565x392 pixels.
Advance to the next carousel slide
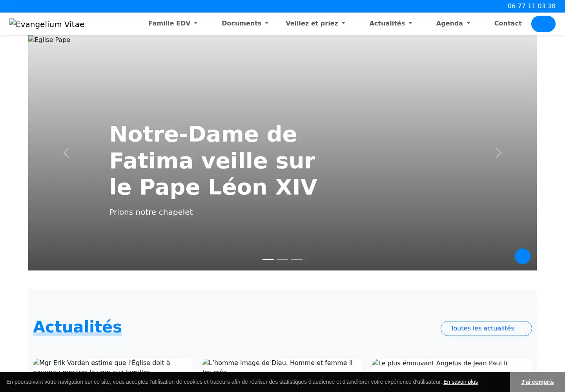(x=498, y=153)
